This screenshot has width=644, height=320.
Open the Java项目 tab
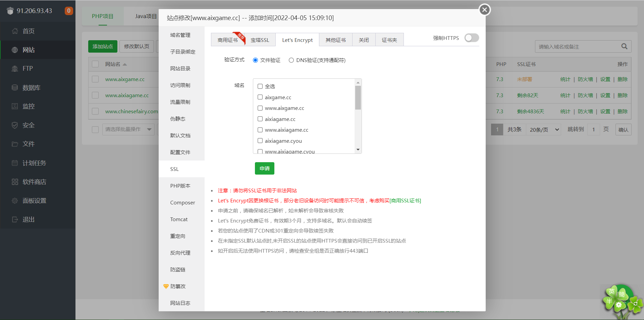pyautogui.click(x=146, y=16)
